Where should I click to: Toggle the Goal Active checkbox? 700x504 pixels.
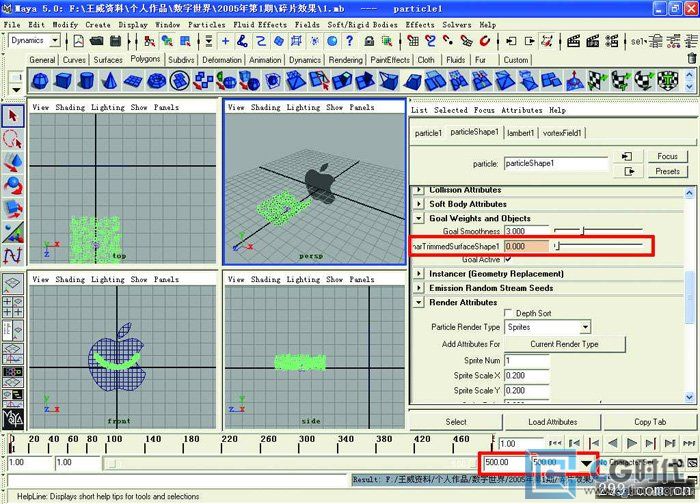(x=508, y=259)
